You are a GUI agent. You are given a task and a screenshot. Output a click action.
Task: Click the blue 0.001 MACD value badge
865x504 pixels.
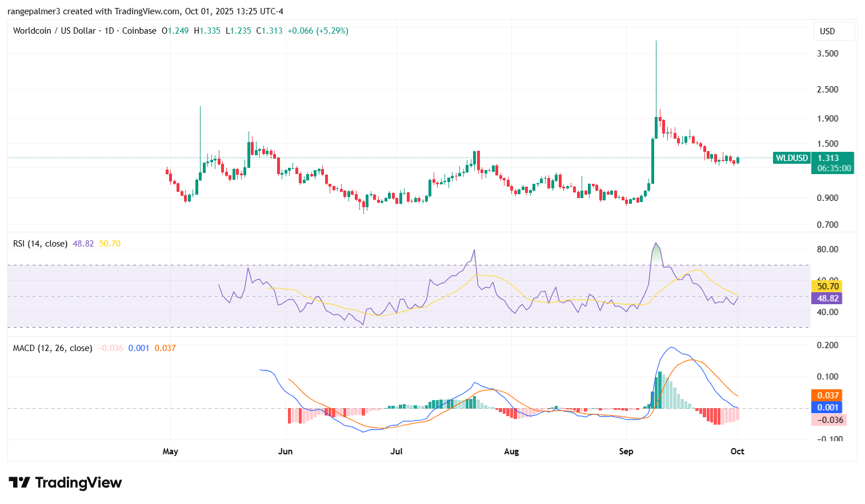827,408
